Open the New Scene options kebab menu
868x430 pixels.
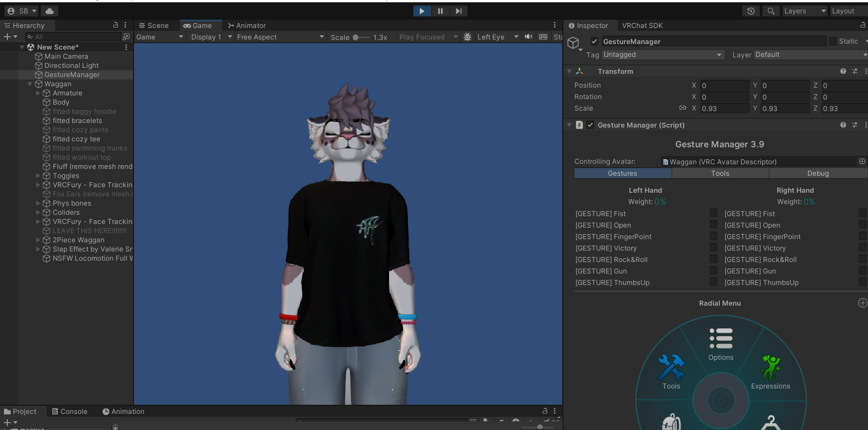(126, 47)
